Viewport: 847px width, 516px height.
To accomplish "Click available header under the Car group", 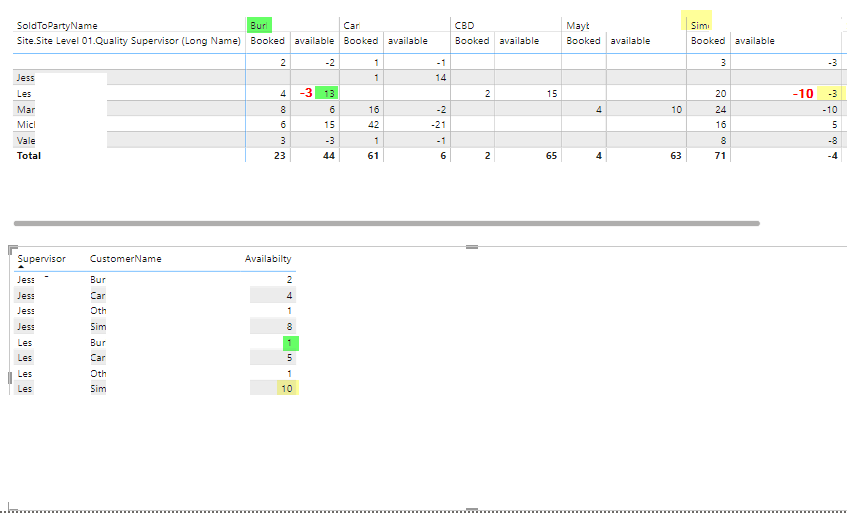I will pyautogui.click(x=408, y=41).
